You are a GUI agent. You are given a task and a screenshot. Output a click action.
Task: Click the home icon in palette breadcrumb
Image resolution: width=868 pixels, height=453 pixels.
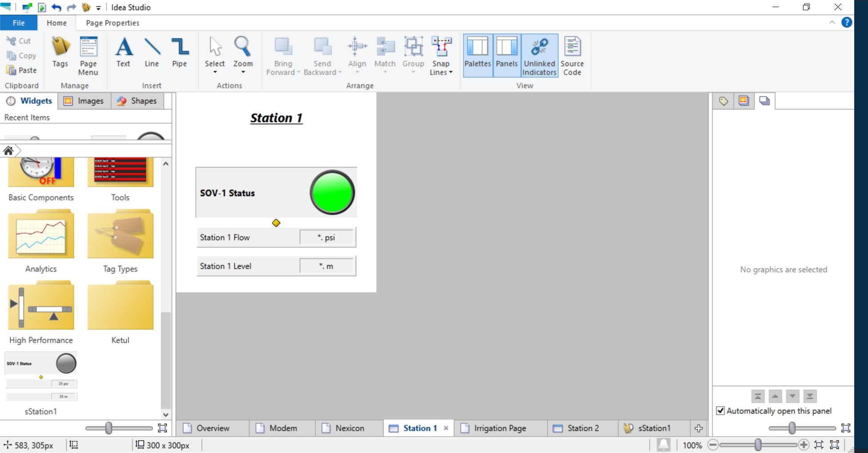pos(8,151)
